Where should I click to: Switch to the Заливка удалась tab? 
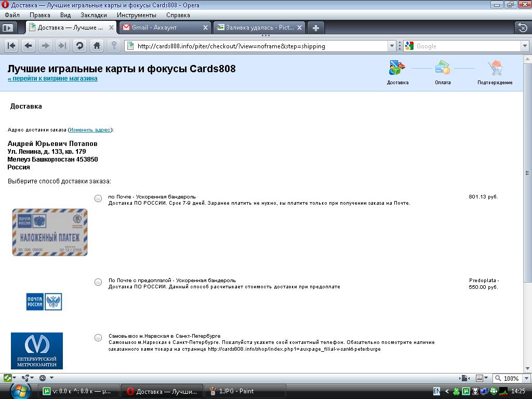point(260,28)
